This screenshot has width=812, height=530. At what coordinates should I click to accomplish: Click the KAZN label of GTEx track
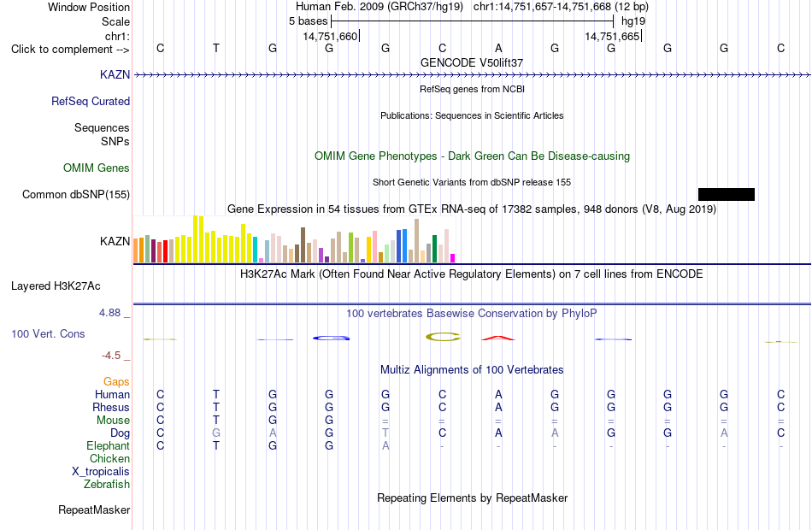coord(115,241)
